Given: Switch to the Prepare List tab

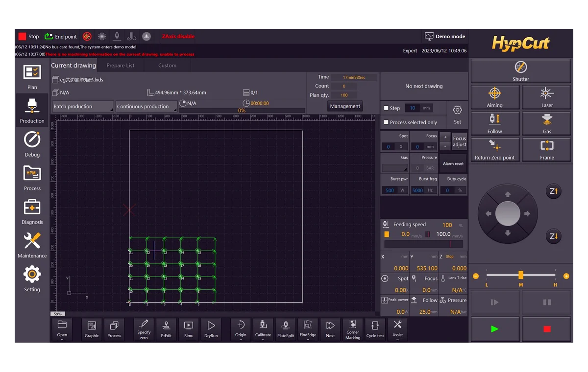Looking at the screenshot, I should [x=120, y=66].
